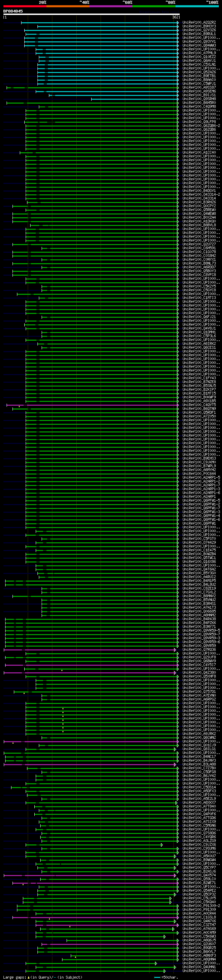Viewport: 222px width, 980px height.
Task: Open hit UniRef100_B9H3Y3
Action: (199, 26)
